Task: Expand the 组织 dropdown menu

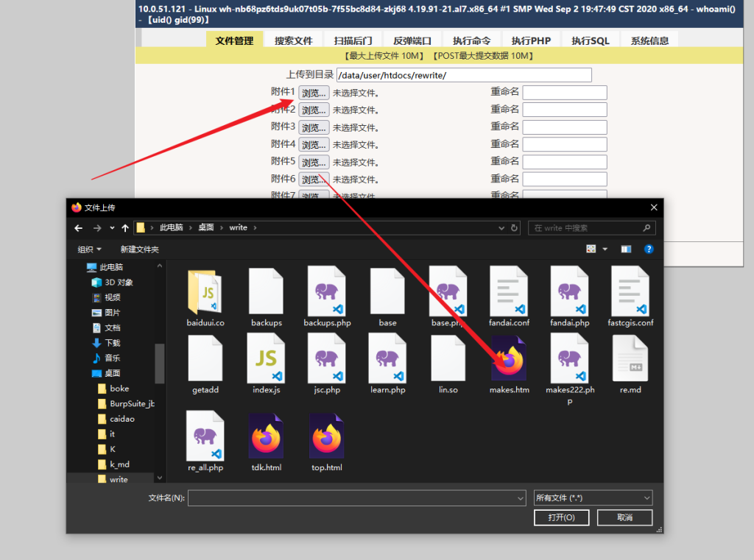Action: [x=90, y=249]
